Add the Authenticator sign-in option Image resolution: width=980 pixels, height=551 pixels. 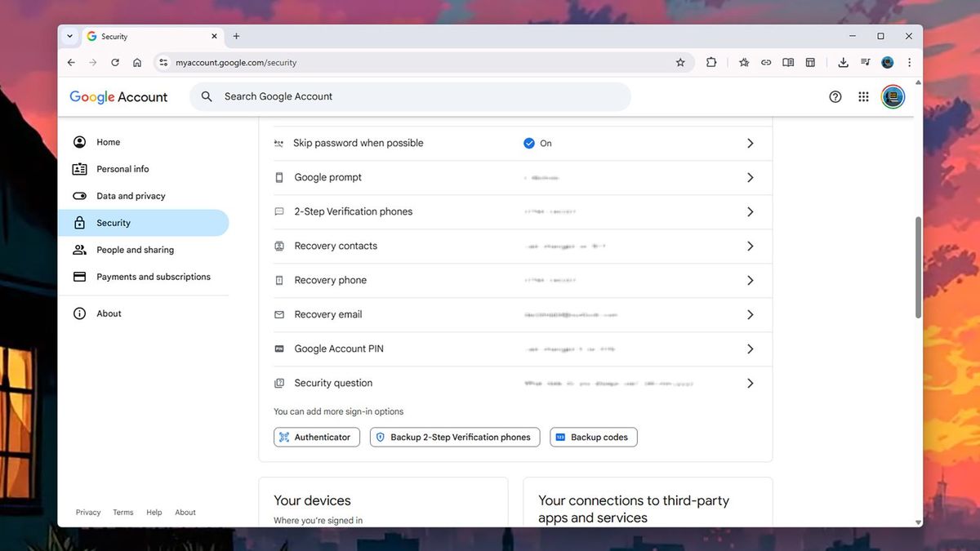(317, 438)
